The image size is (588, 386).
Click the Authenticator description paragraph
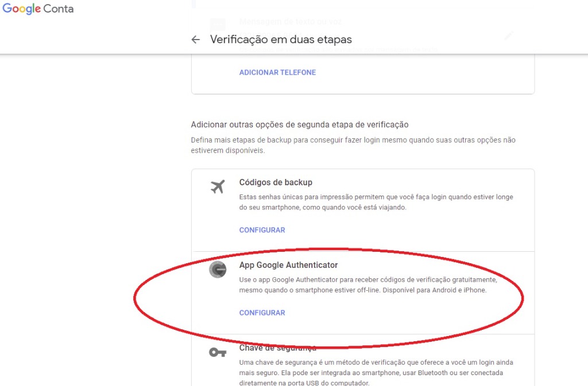(x=367, y=284)
